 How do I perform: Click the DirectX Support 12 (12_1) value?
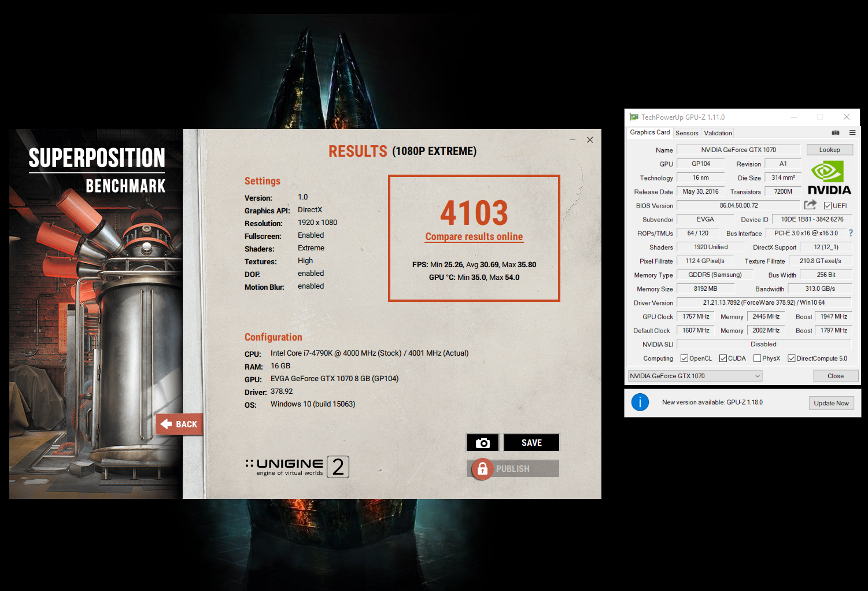(x=826, y=247)
